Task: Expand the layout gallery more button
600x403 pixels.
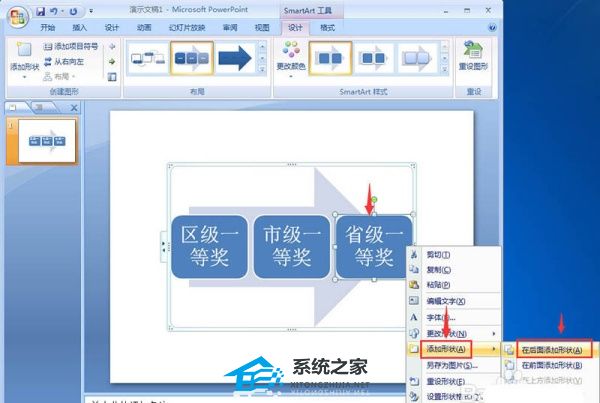Action: click(x=262, y=70)
